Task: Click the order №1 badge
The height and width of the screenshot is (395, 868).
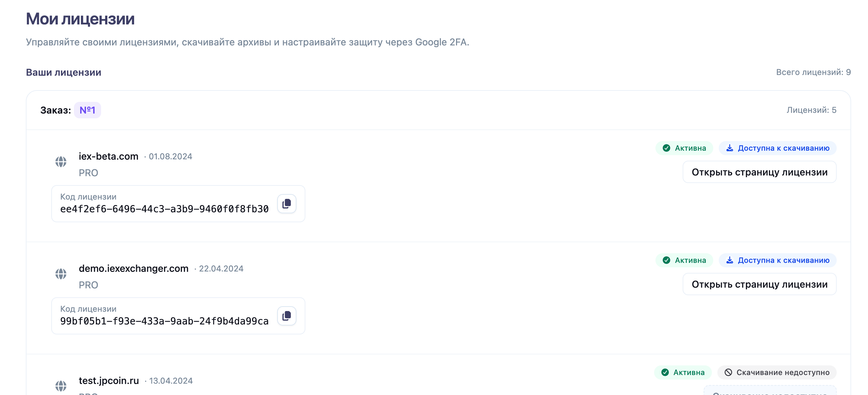Action: click(87, 110)
